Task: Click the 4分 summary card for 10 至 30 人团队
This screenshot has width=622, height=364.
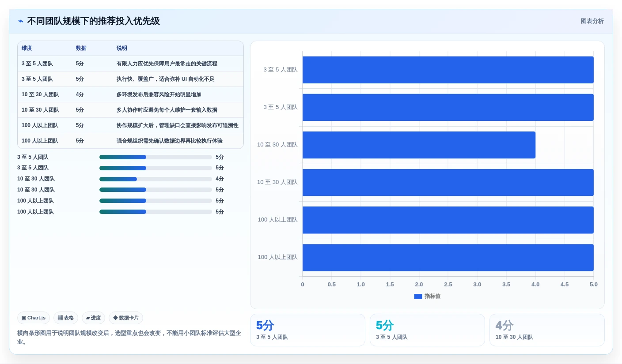Action: point(547,330)
